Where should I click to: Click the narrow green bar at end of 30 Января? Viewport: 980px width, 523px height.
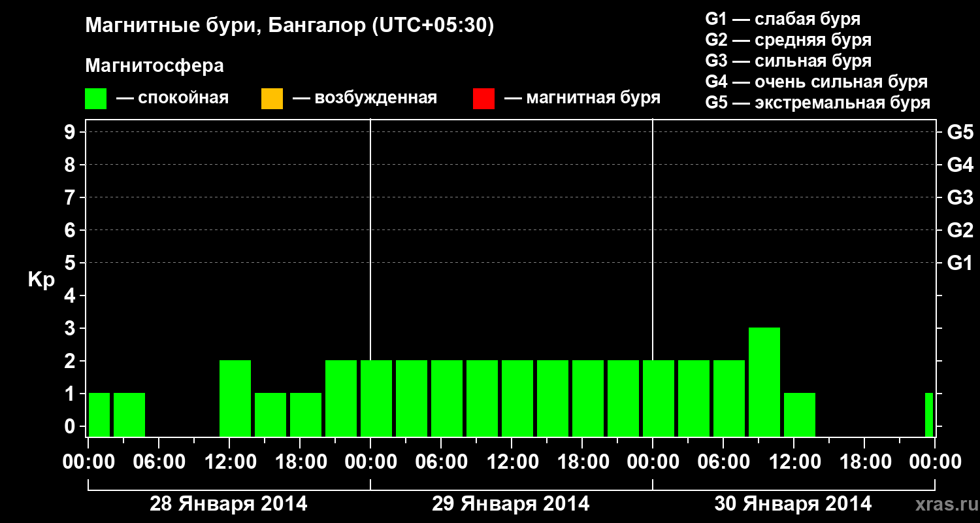point(929,414)
